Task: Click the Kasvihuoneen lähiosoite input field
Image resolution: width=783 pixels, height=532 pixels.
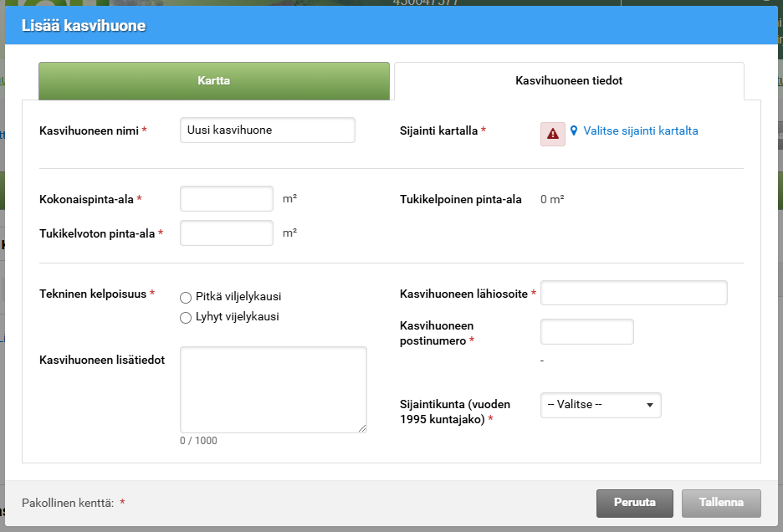Action: (633, 293)
